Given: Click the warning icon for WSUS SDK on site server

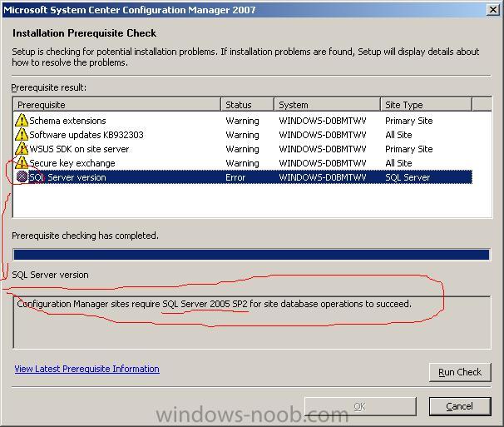Looking at the screenshot, I should [x=22, y=148].
